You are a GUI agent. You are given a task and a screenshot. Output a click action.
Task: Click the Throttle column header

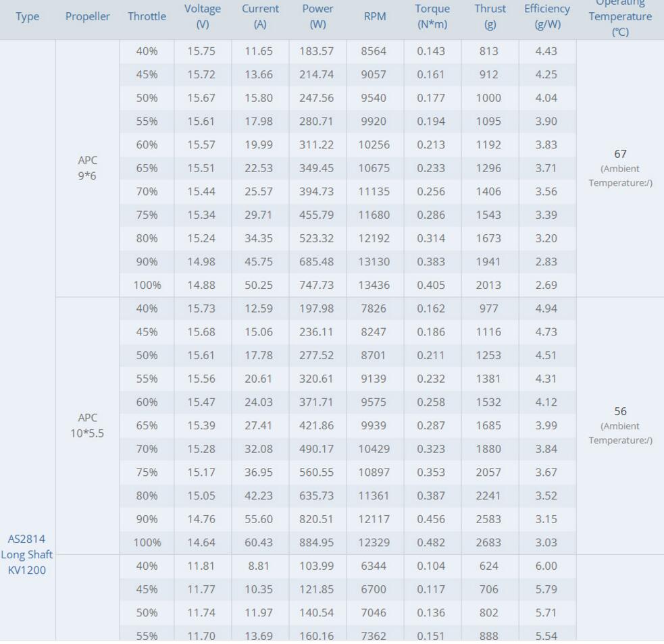tap(147, 16)
